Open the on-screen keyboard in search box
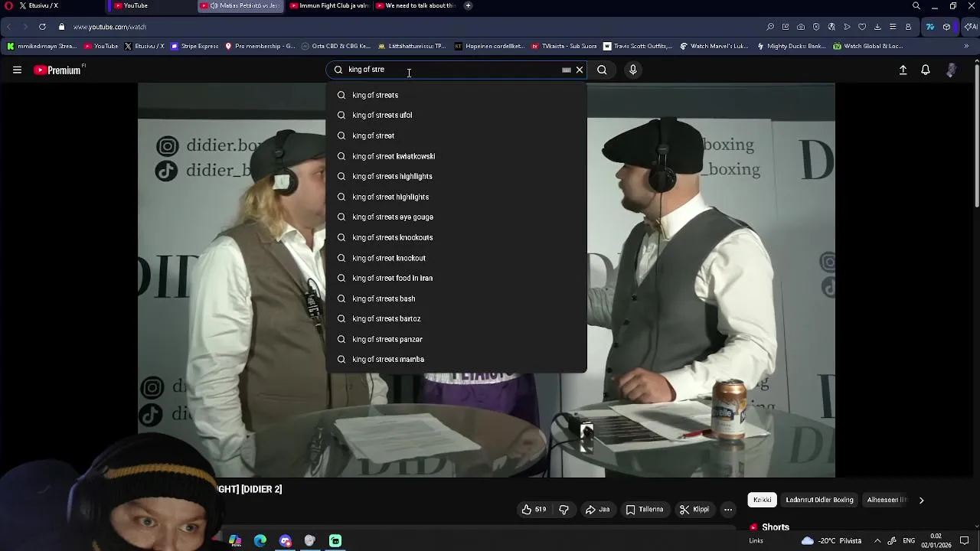This screenshot has width=980, height=551. point(567,70)
